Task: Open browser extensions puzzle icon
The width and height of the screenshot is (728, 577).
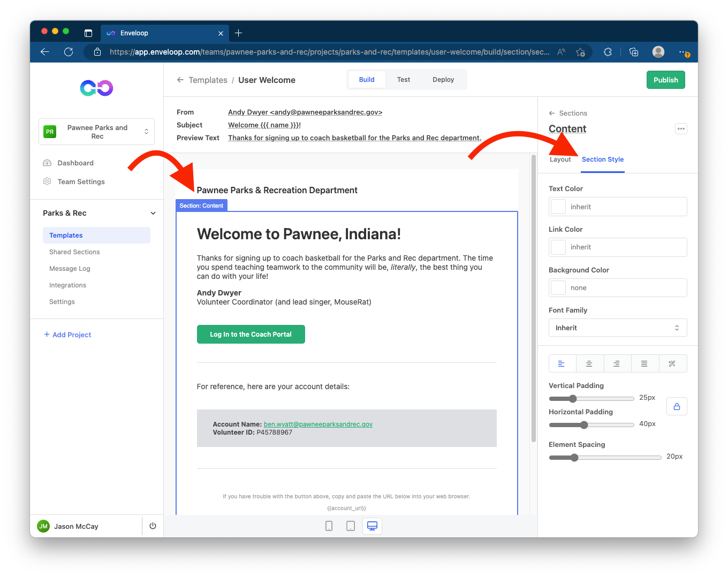Action: tap(608, 52)
